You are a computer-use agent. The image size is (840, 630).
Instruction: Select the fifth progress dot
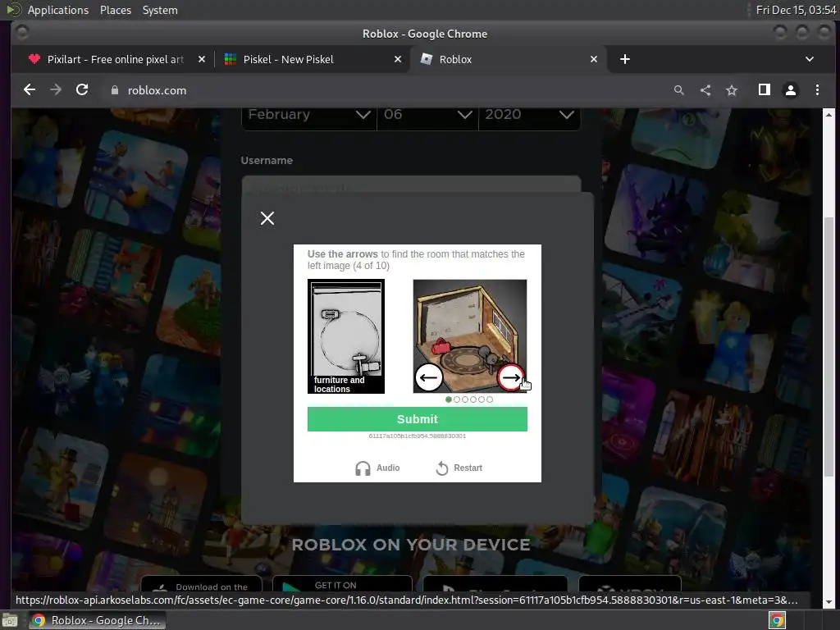482,399
